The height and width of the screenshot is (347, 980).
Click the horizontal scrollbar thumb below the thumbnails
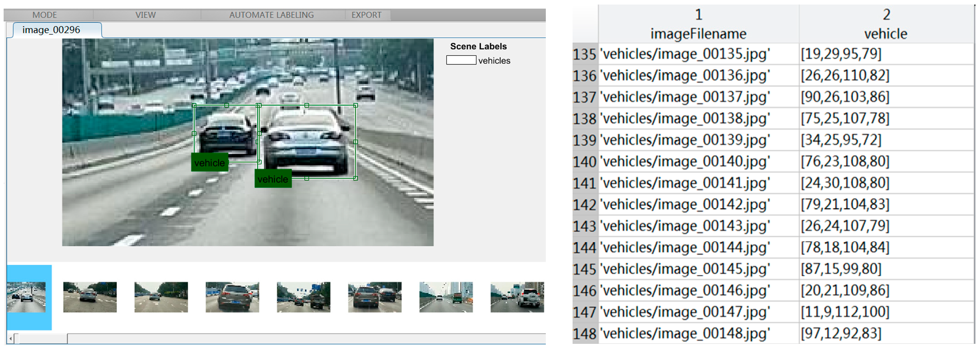(x=41, y=338)
